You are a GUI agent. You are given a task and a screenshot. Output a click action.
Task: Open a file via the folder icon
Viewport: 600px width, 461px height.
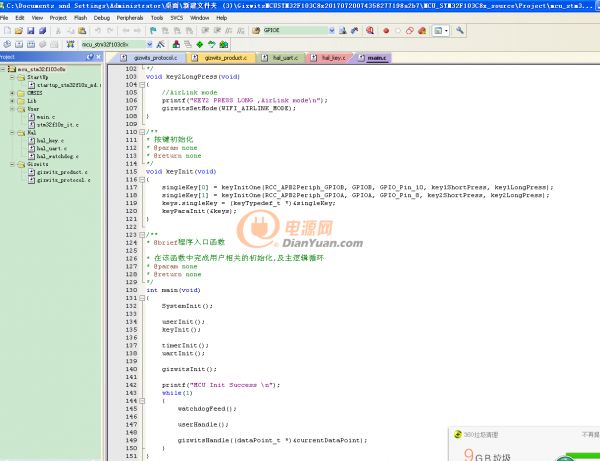[19, 31]
